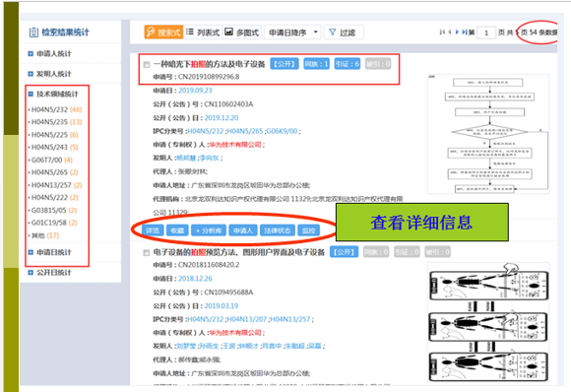This screenshot has height=392, width=571.
Task: Click the 检索结果统计 clipboard icon
Action: coord(33,33)
